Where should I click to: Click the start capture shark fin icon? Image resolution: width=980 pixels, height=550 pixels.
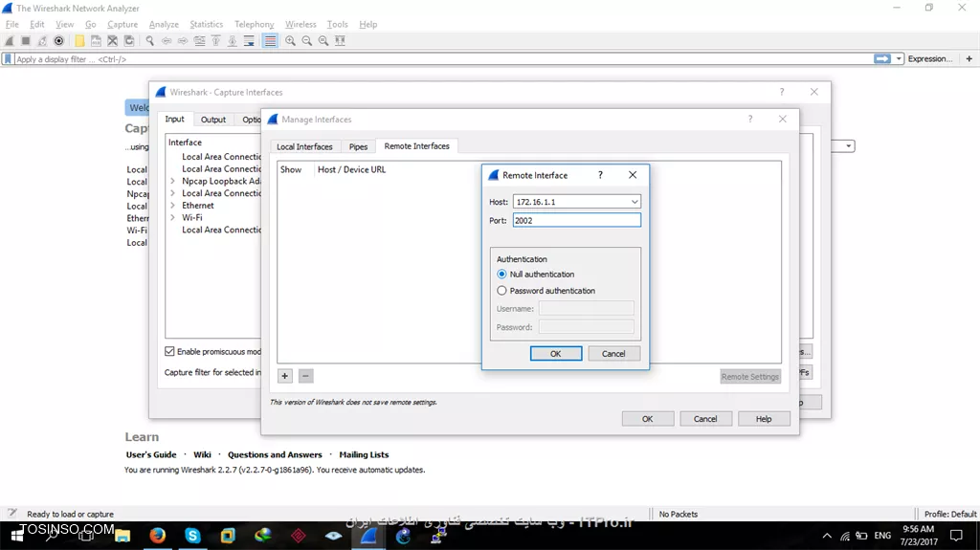click(x=10, y=40)
